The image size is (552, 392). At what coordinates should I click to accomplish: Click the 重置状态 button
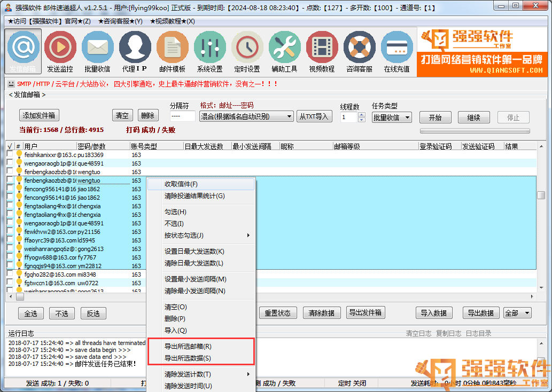[278, 313]
